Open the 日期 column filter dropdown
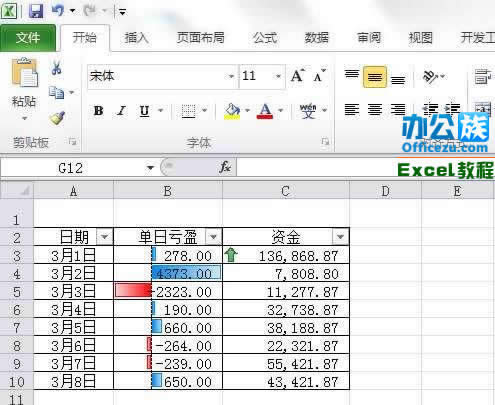 click(105, 237)
